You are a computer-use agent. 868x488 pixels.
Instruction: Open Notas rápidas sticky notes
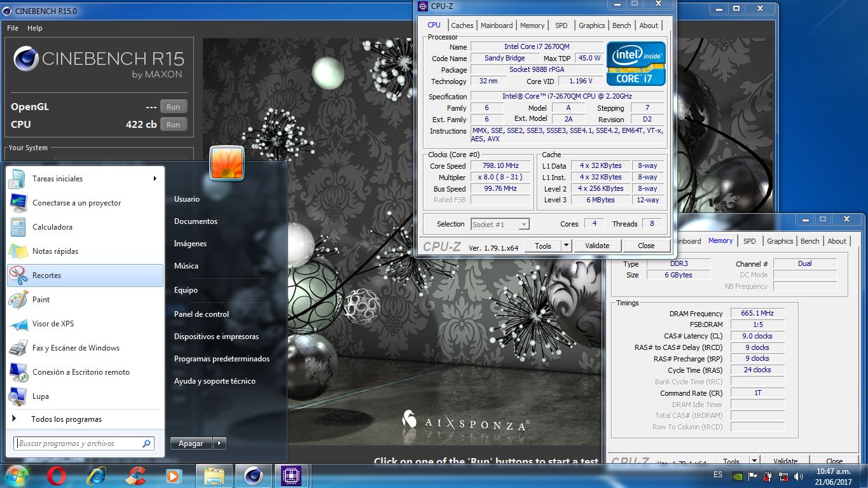85,251
